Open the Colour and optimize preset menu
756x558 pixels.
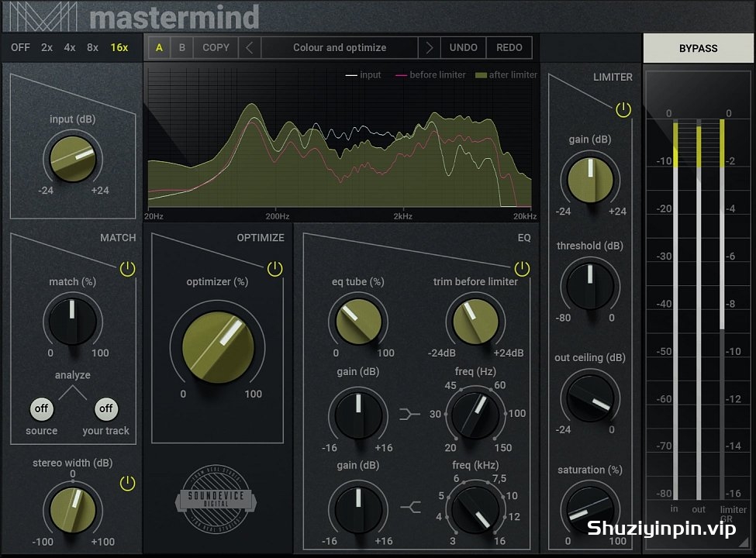pyautogui.click(x=340, y=48)
